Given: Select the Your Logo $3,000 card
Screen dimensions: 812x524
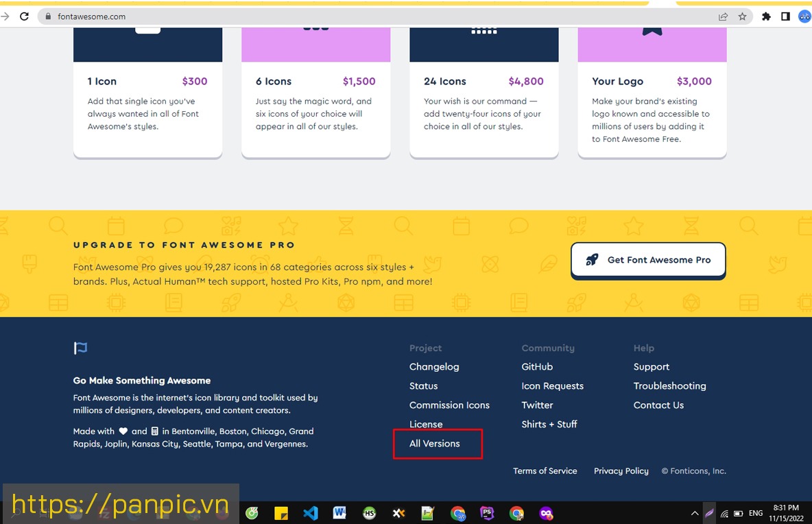Looking at the screenshot, I should [652, 93].
